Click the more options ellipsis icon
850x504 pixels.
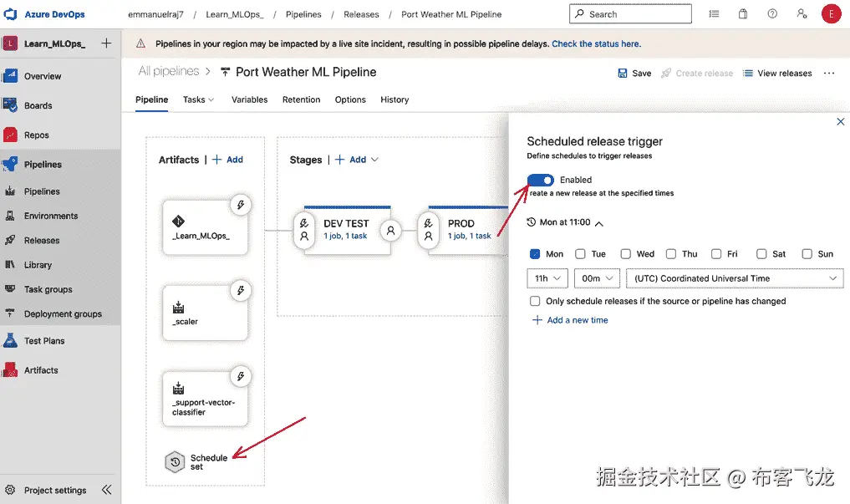coord(829,74)
